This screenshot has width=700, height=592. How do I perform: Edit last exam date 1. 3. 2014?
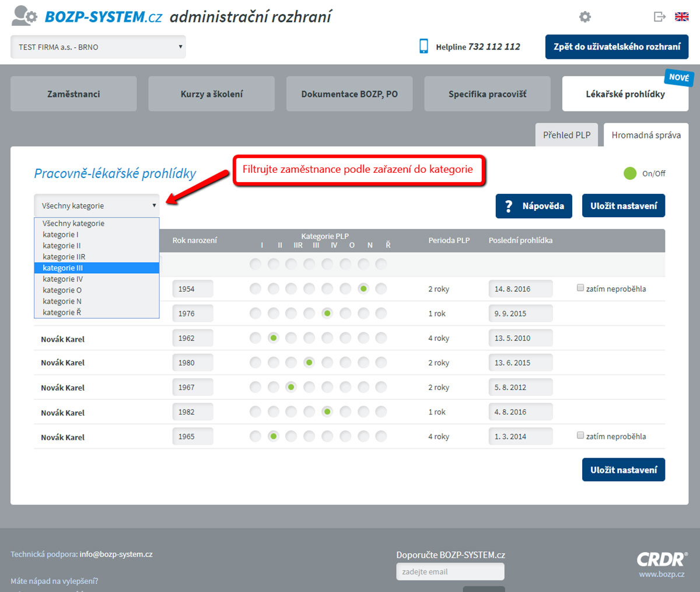point(520,436)
